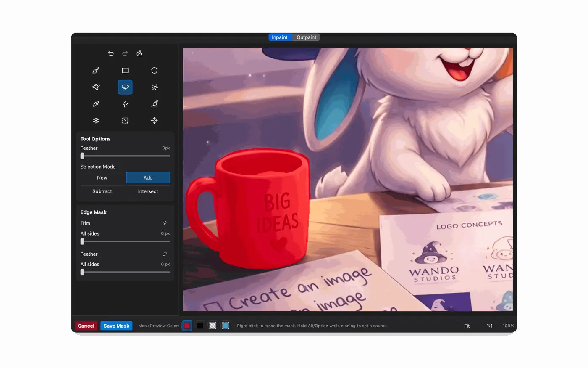Select the move arrows tool

pos(155,121)
